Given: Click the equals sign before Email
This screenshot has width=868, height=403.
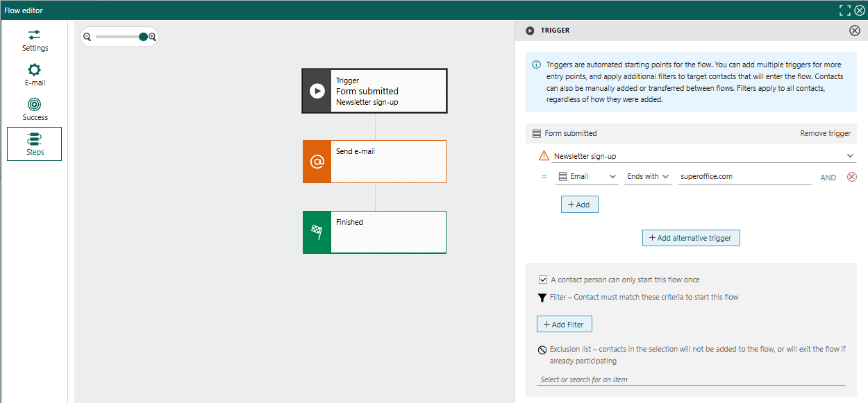Looking at the screenshot, I should pos(544,177).
